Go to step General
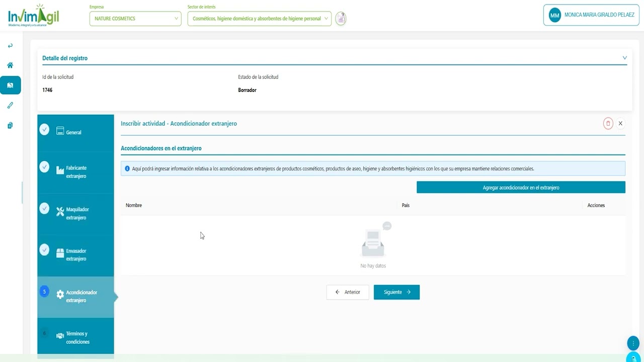 click(x=75, y=133)
